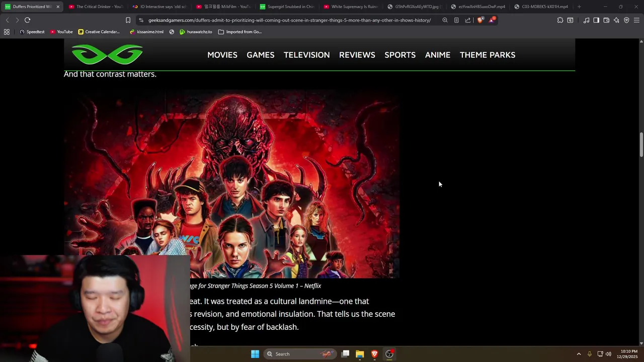Click the site settings icon beside URL

pyautogui.click(x=141, y=20)
